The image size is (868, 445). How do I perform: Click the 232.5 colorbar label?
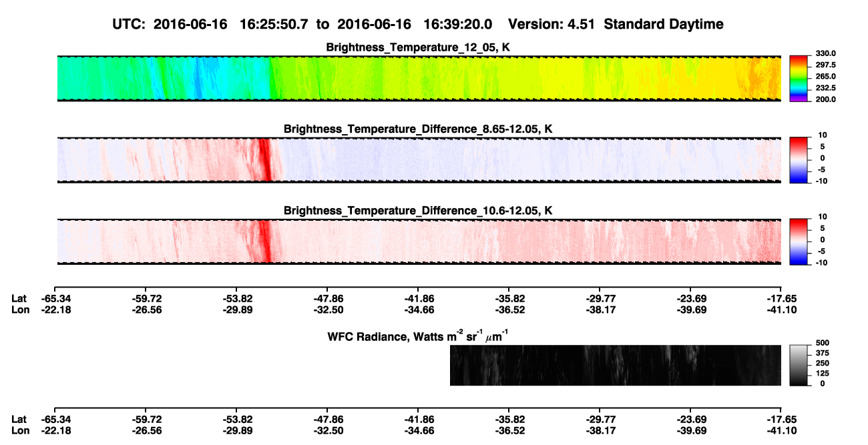tap(825, 87)
